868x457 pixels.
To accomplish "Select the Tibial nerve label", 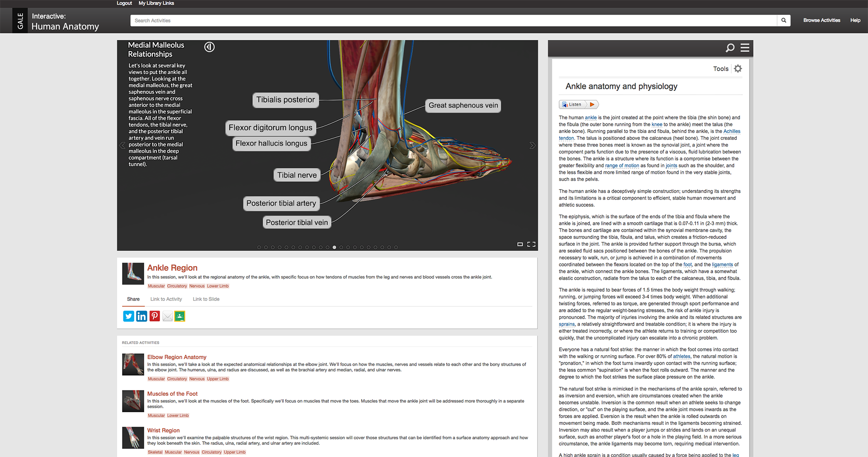I will (x=297, y=175).
